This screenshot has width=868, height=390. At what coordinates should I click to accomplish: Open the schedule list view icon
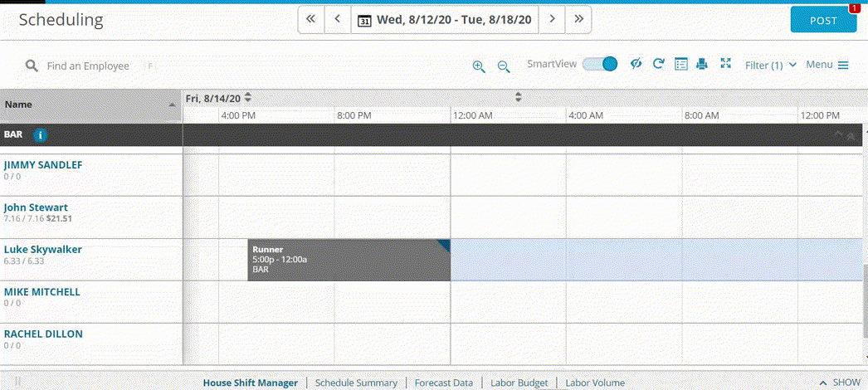[680, 64]
